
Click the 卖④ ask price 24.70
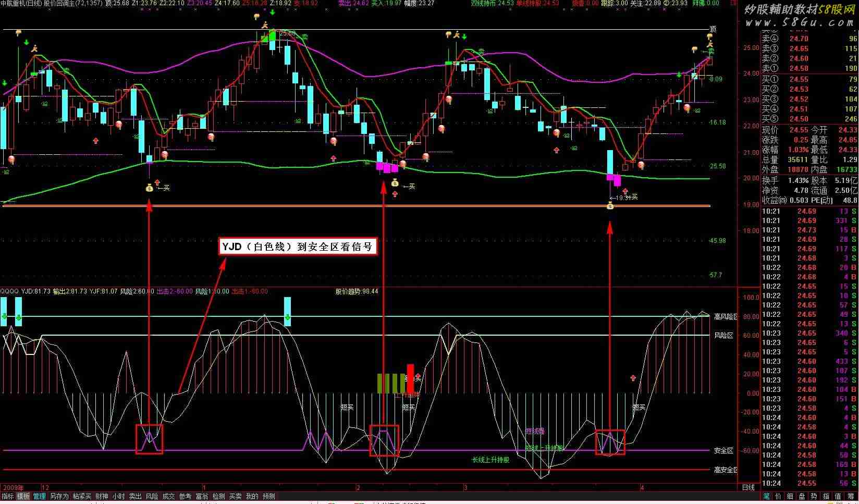pos(799,39)
